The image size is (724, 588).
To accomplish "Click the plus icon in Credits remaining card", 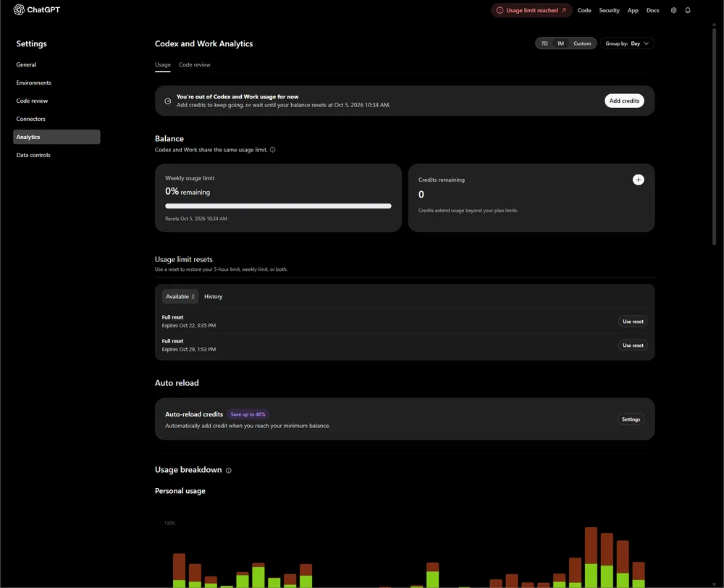I will click(x=638, y=180).
